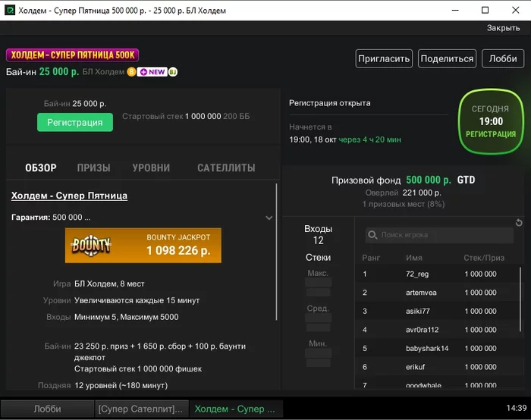Click the green BJ bounty jackpot badge
Viewport: 531px width, 420px height.
click(173, 72)
